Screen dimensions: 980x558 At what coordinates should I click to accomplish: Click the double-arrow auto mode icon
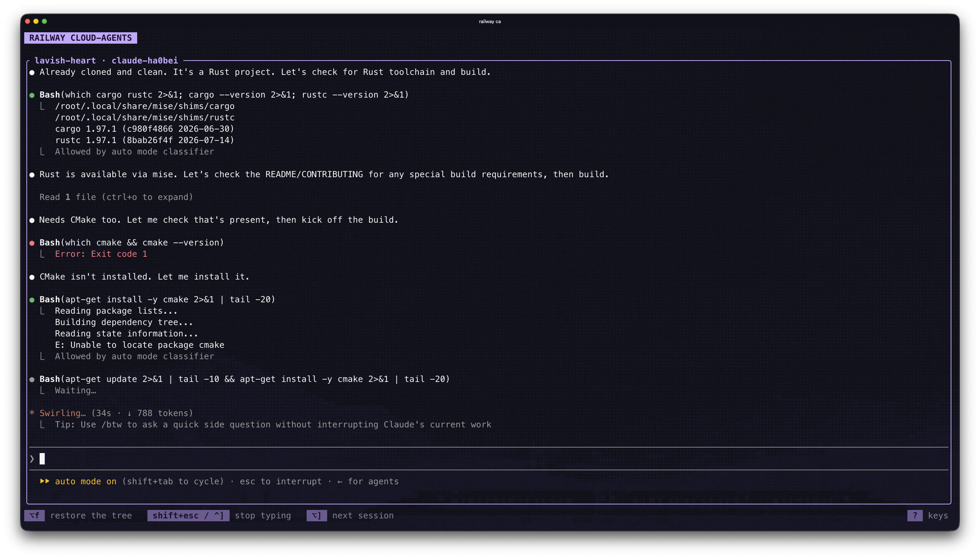coord(45,481)
